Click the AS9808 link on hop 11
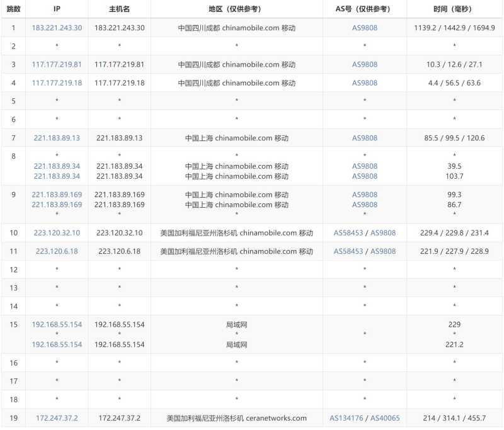Image resolution: width=504 pixels, height=430 pixels. coord(384,251)
